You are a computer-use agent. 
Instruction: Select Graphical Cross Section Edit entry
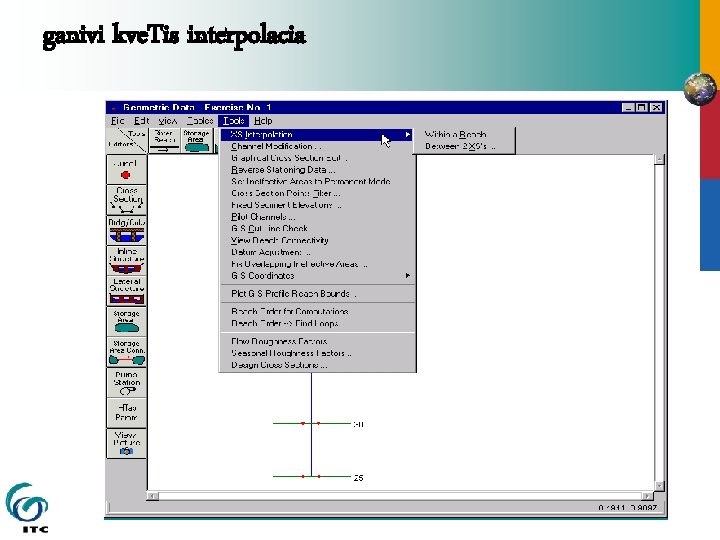[317, 158]
